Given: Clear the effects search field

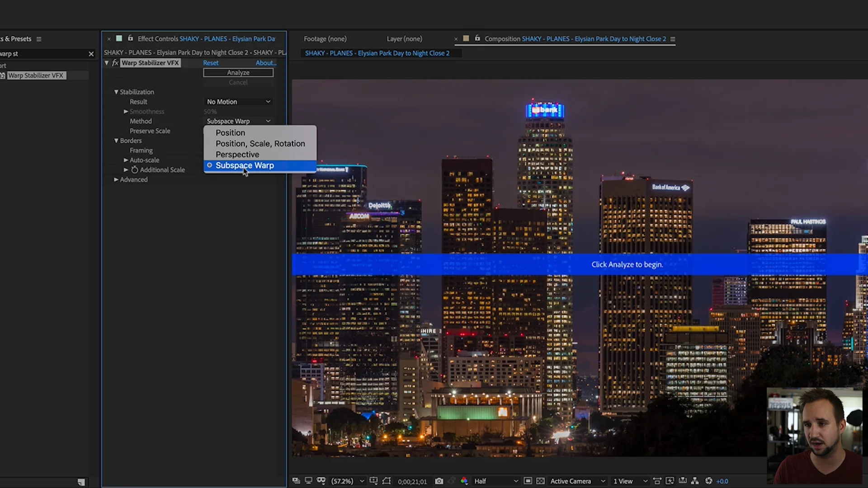Looking at the screenshot, I should pos(91,54).
